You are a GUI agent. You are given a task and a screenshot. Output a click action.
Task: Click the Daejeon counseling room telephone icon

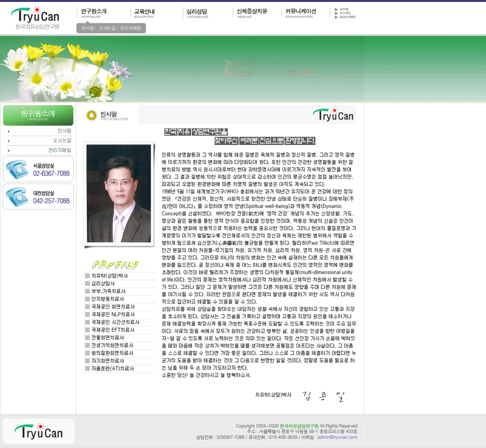[x=16, y=197]
